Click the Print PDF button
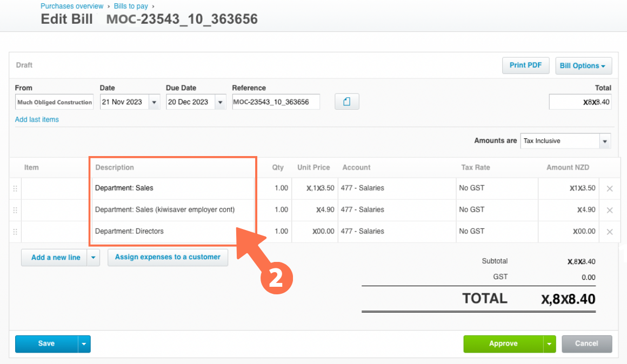The image size is (627, 364). [x=525, y=65]
